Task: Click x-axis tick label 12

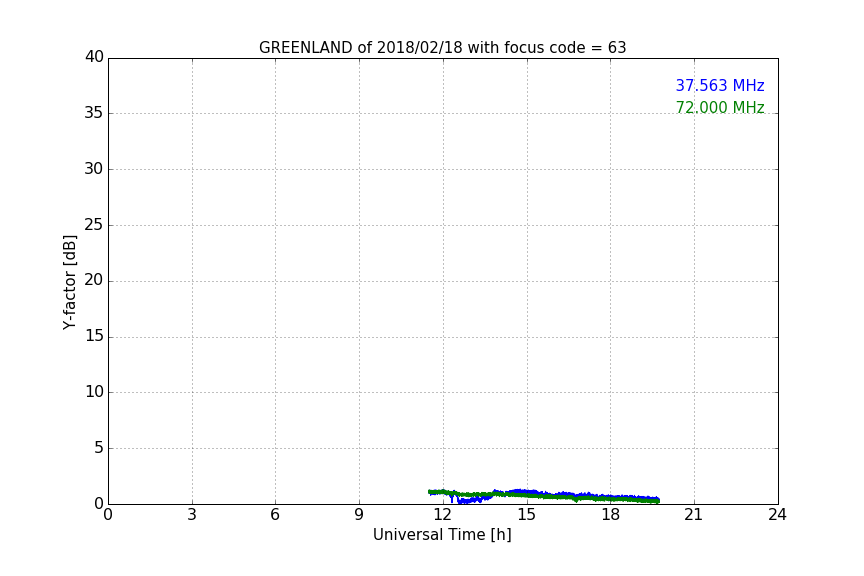Action: pos(443,515)
